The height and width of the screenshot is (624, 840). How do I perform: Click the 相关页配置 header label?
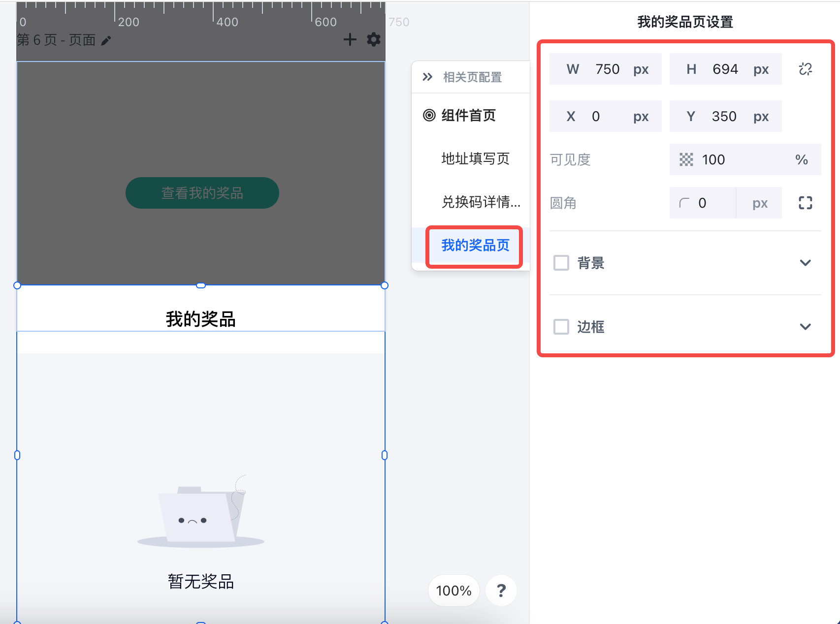[x=472, y=77]
